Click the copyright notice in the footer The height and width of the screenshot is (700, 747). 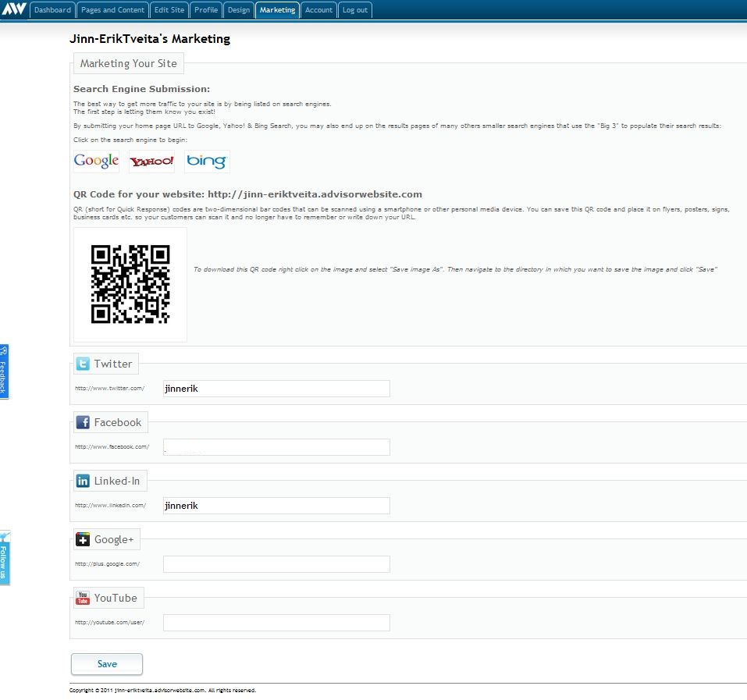click(x=163, y=691)
